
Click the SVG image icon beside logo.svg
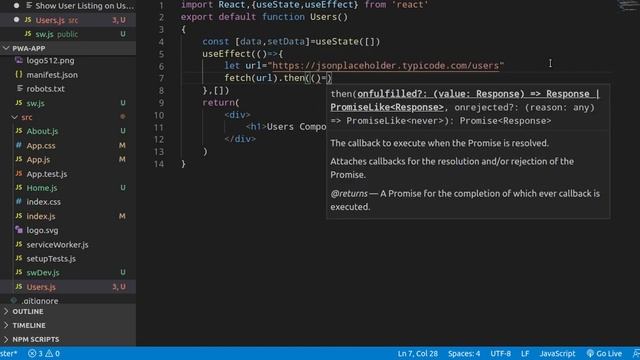[x=19, y=230]
